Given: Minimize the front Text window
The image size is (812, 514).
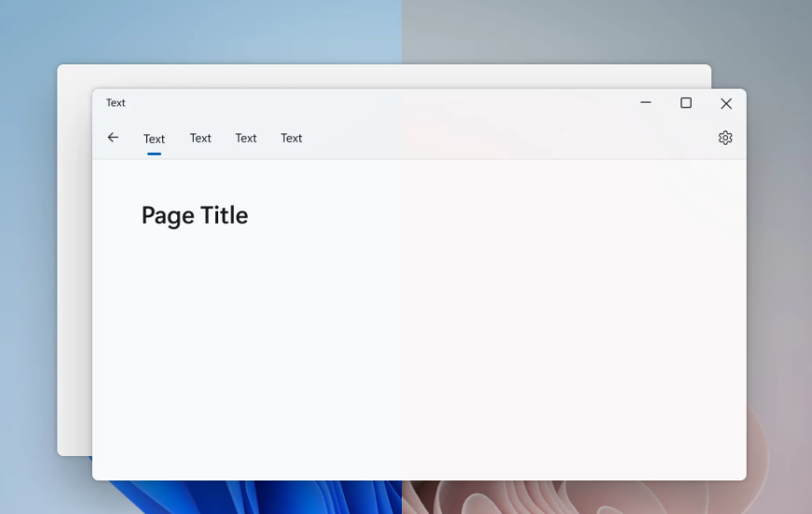Looking at the screenshot, I should [x=646, y=103].
